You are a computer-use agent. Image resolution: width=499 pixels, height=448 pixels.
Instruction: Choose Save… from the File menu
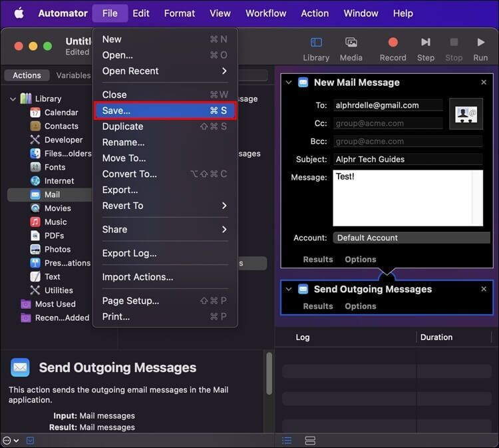click(164, 111)
